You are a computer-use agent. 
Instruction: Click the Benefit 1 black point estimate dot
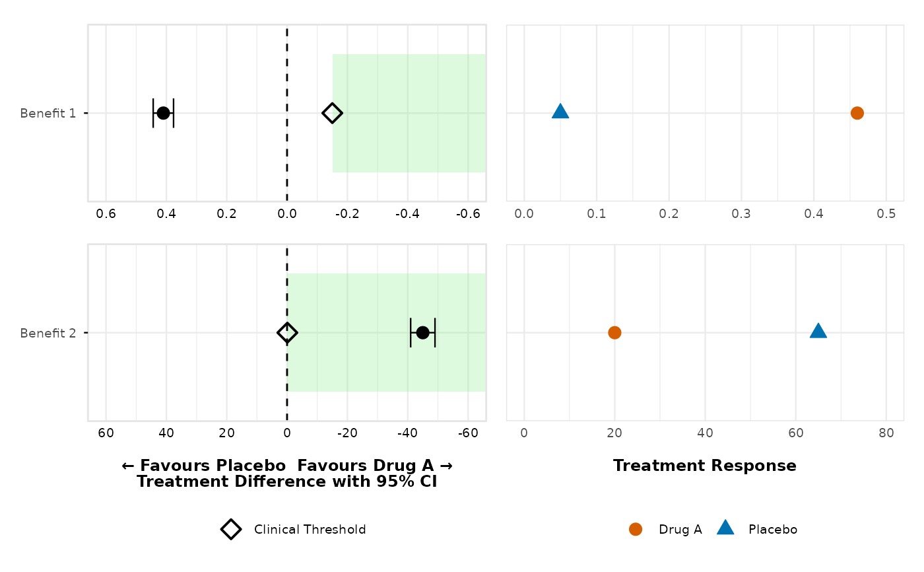163,113
